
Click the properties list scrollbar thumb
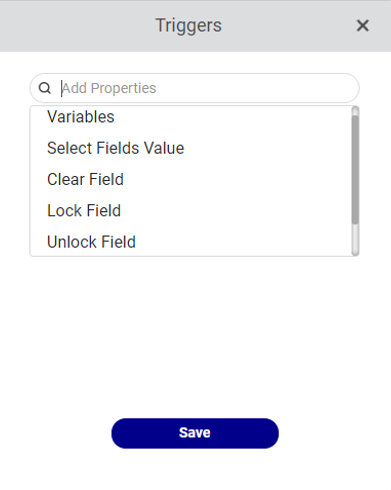[x=355, y=169]
